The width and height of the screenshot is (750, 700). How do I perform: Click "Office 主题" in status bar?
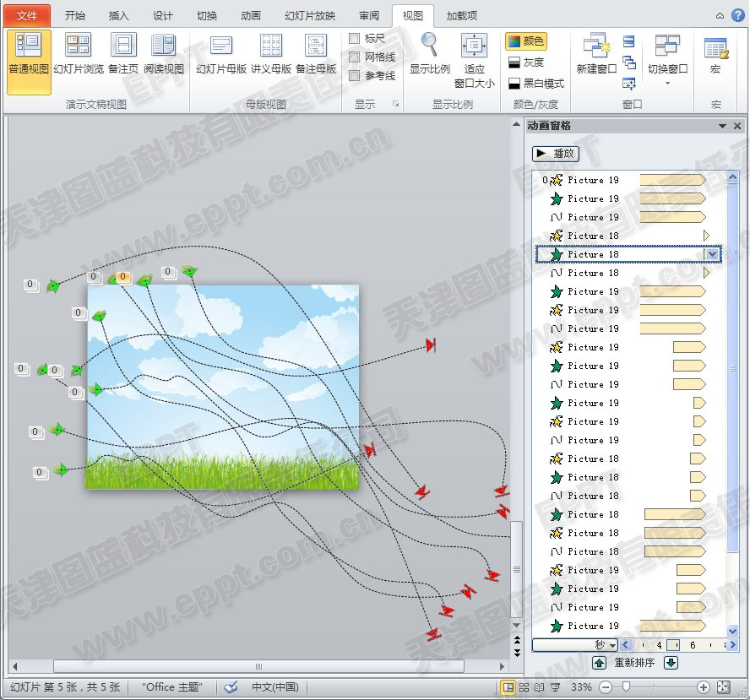tap(172, 687)
